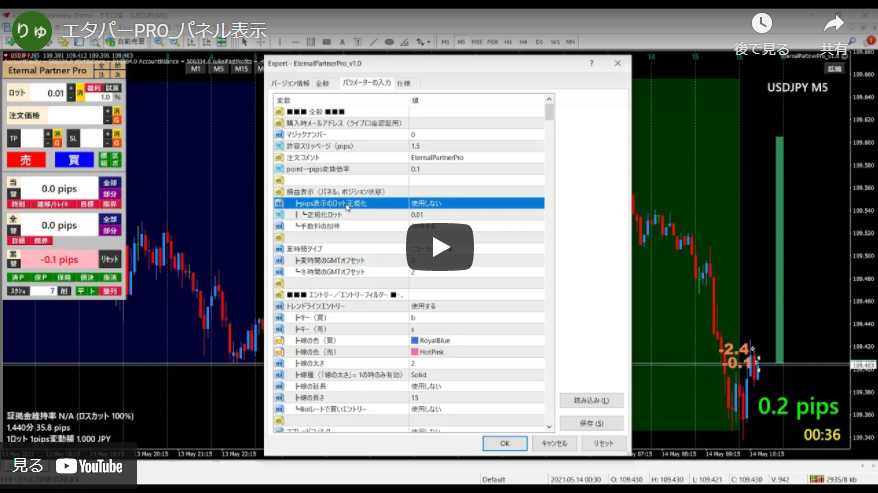Image resolution: width=878 pixels, height=493 pixels.
Task: Play the YouTube video
Action: point(440,247)
